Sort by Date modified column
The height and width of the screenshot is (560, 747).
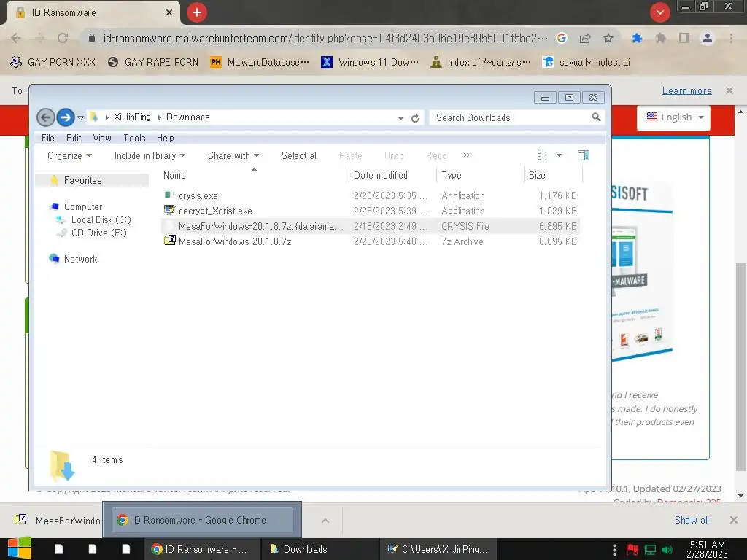point(393,175)
